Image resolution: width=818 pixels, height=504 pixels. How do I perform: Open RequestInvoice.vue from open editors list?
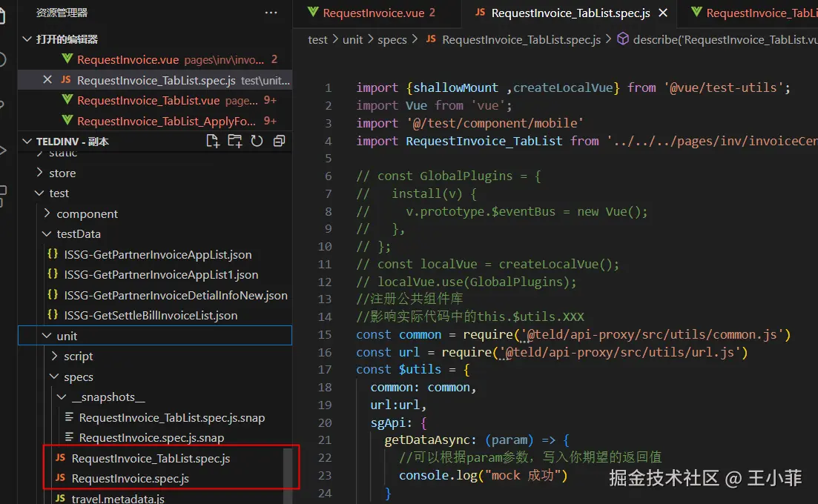(155, 59)
